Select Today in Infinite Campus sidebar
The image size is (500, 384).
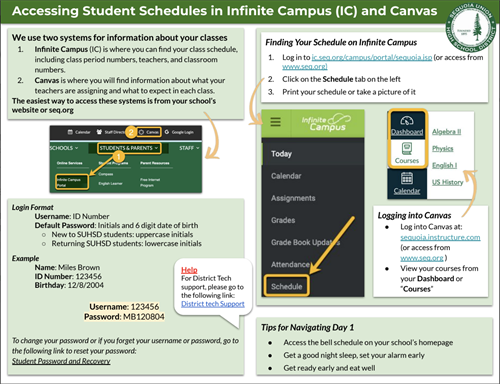pyautogui.click(x=281, y=154)
